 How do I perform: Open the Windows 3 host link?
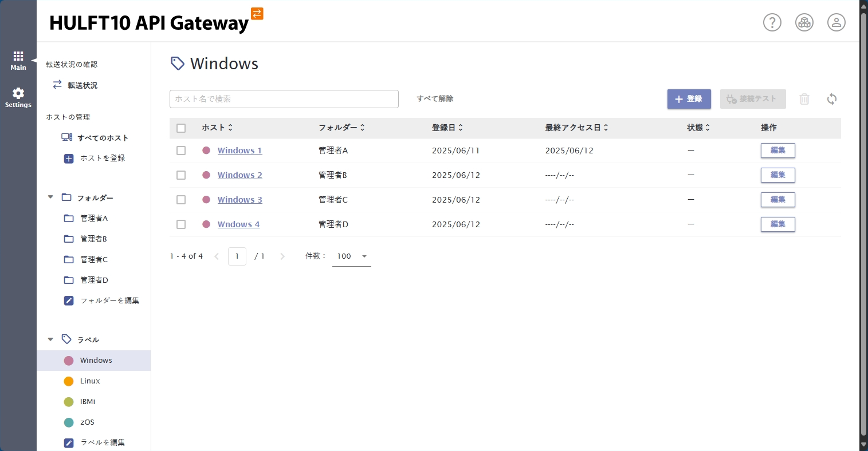click(239, 200)
